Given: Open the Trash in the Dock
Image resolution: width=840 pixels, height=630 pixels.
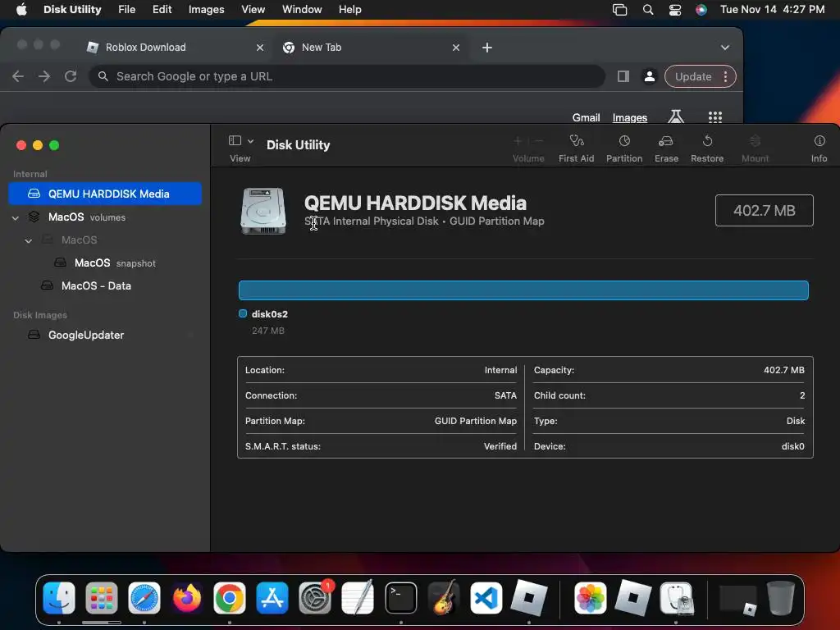Looking at the screenshot, I should 781,598.
